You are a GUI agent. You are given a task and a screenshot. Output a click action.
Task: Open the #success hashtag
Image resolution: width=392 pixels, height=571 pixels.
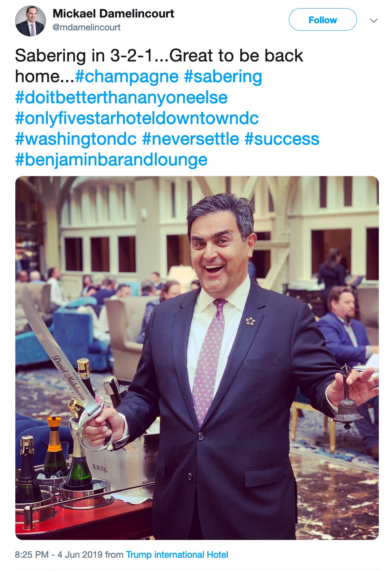pyautogui.click(x=282, y=139)
